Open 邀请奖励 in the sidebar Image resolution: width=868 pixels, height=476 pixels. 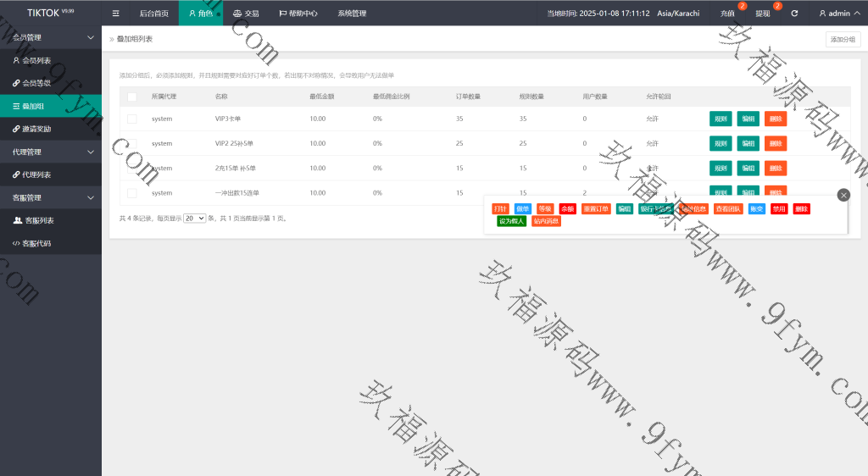click(x=36, y=129)
